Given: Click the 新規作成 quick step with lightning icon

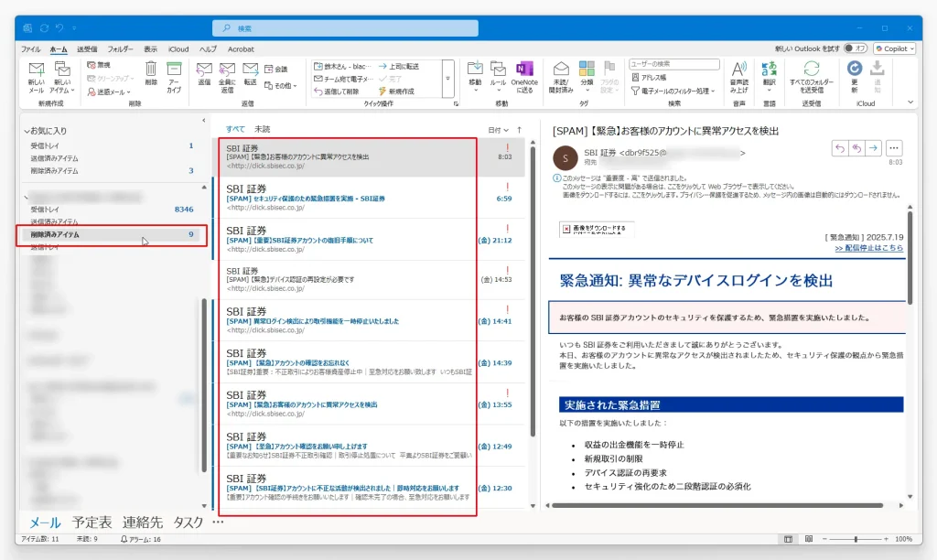Looking at the screenshot, I should pos(396,92).
